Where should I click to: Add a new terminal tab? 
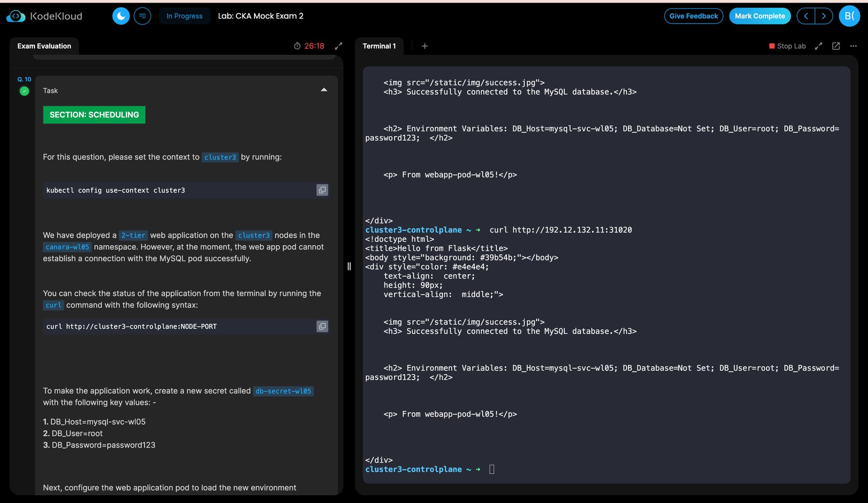pyautogui.click(x=425, y=46)
